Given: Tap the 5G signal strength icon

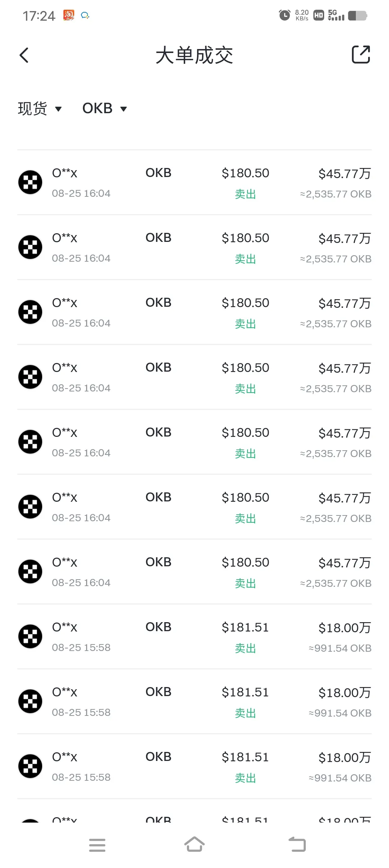Looking at the screenshot, I should (336, 15).
